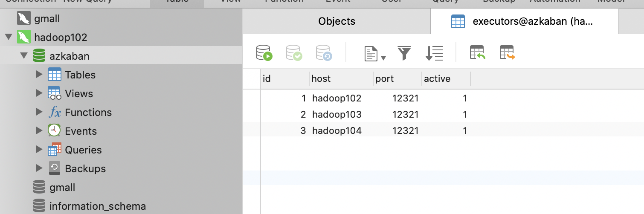
Task: Collapse the hadoop102 connection
Action: [8, 37]
